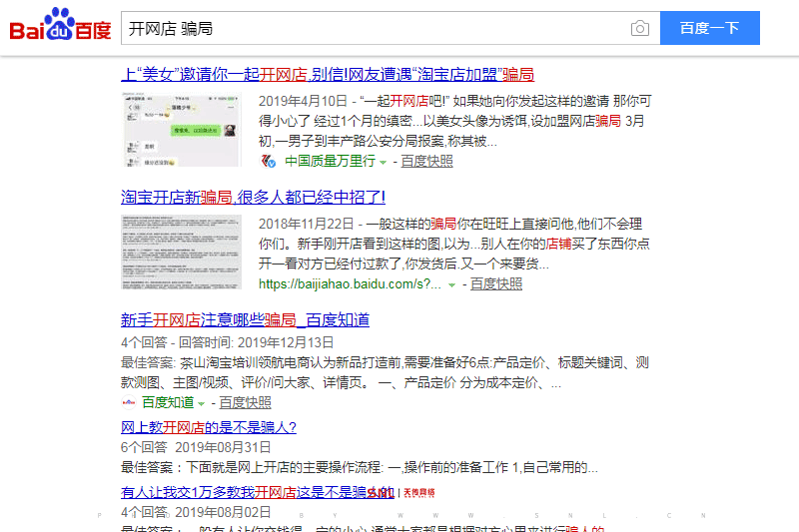The width and height of the screenshot is (799, 532).
Task: Click the Baidu logo
Action: pyautogui.click(x=60, y=25)
